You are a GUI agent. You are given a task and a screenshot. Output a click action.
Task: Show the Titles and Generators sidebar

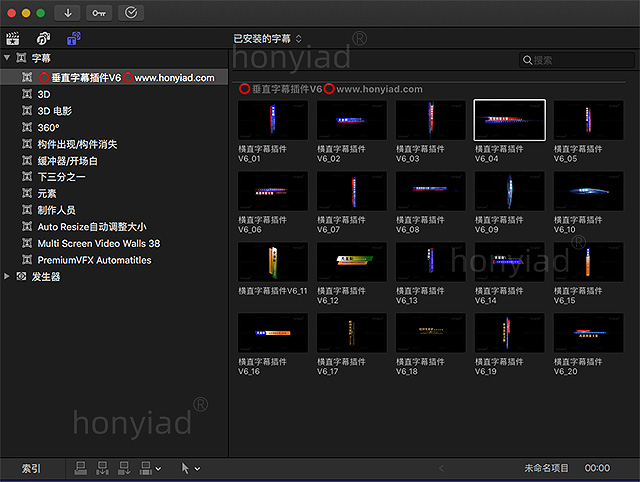pyautogui.click(x=74, y=38)
